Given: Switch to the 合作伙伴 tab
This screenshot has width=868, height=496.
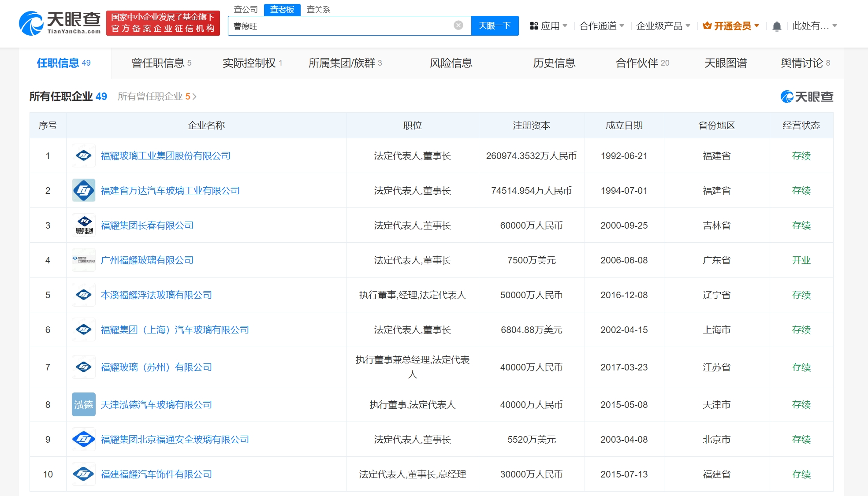Looking at the screenshot, I should pyautogui.click(x=642, y=63).
